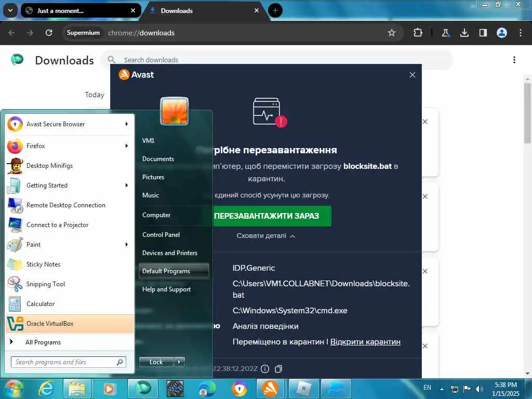Open Avast Secure Browser taskbar icon
Viewport: 532px width, 399px height.
click(240, 389)
